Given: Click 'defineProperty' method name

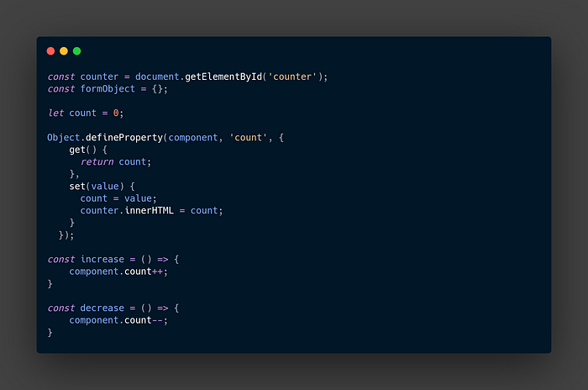Looking at the screenshot, I should (124, 138).
